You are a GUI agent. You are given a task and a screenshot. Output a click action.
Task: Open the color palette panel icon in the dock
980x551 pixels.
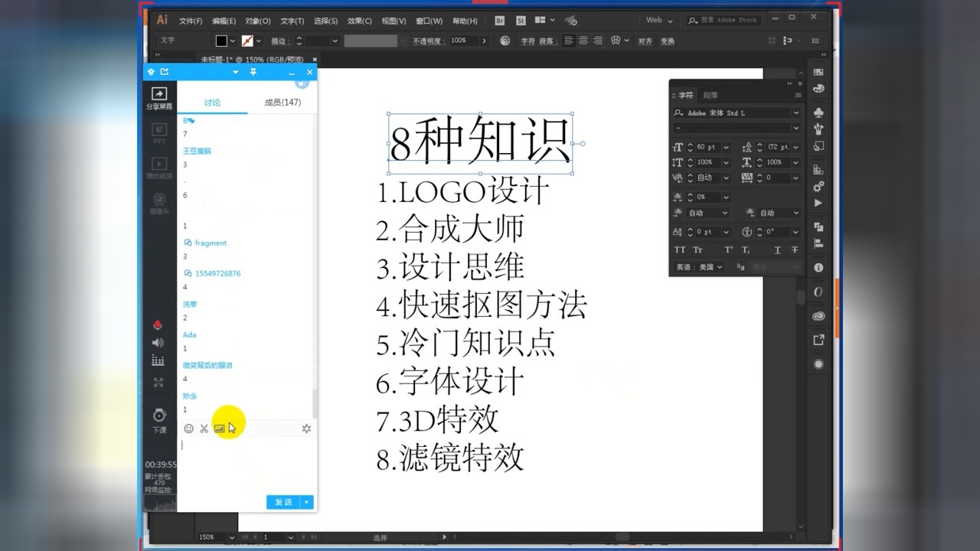pyautogui.click(x=818, y=89)
